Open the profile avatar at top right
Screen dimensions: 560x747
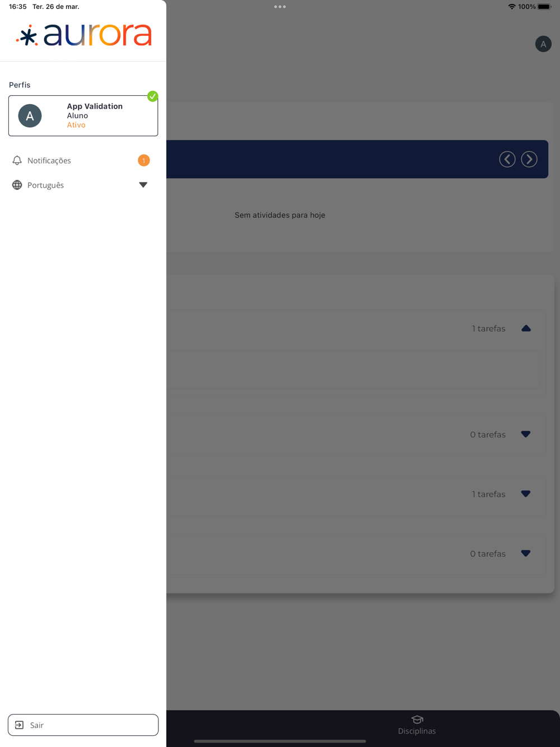[x=543, y=44]
